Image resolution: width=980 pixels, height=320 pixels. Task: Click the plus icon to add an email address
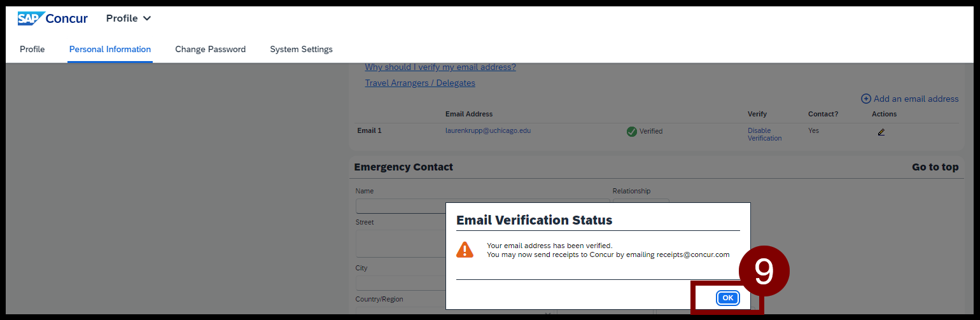[x=865, y=99]
